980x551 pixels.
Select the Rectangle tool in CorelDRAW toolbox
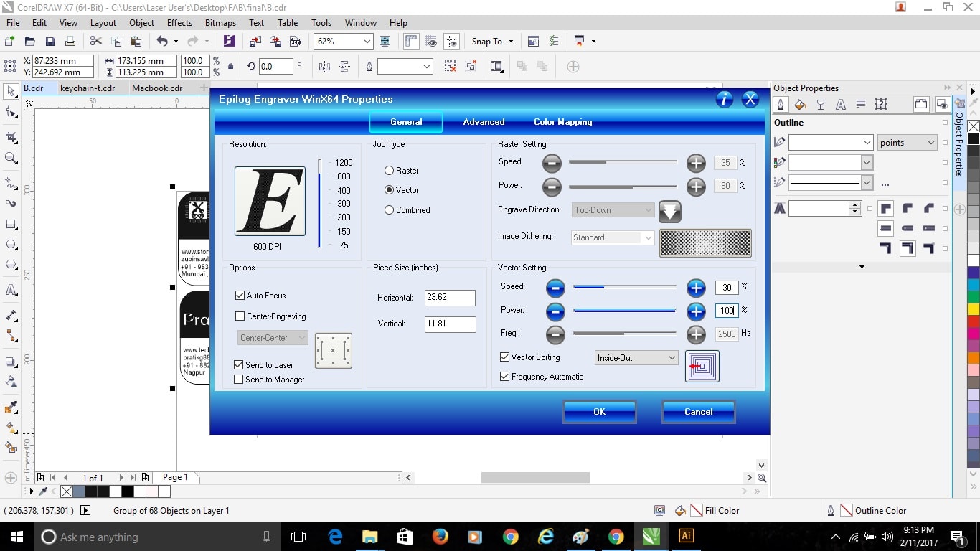(x=11, y=224)
